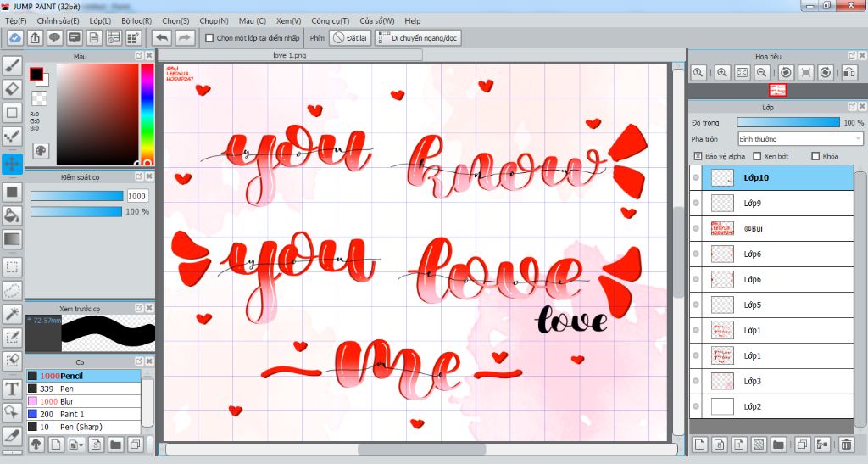Viewport: 868px width, 464px height.
Task: Toggle visibility of @Bụi layer
Action: 696,229
